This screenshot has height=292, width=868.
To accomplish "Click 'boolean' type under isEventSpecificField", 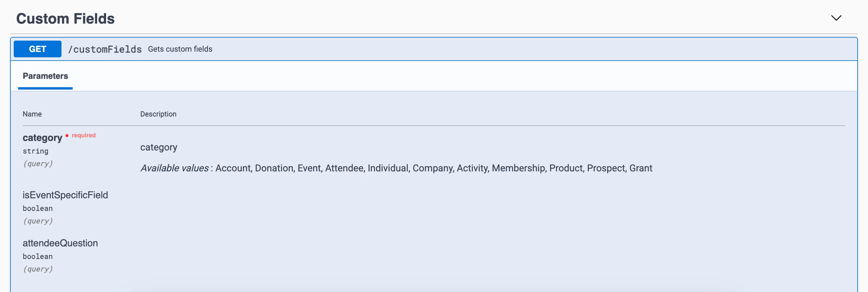I will pos(38,208).
